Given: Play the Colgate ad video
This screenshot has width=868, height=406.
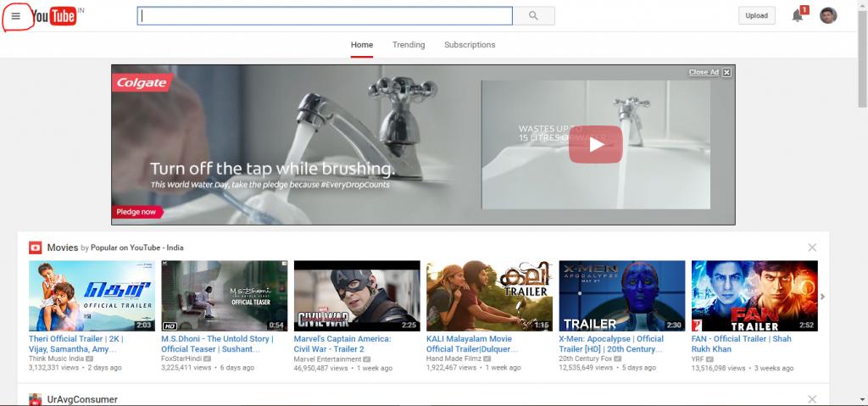Looking at the screenshot, I should [596, 145].
